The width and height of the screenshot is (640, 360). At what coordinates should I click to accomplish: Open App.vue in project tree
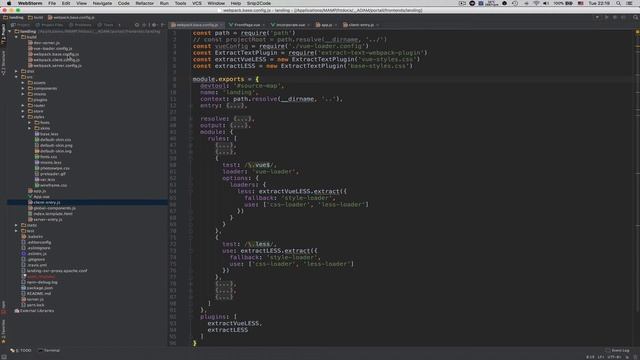(x=38, y=197)
